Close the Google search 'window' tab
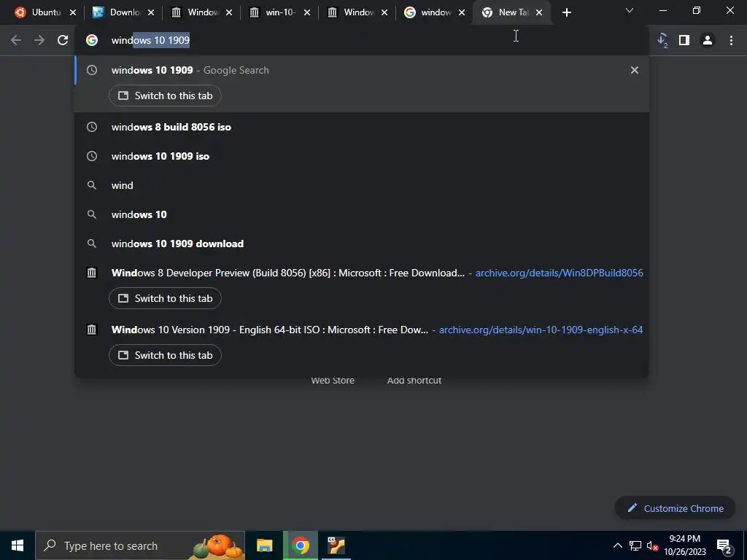Screen dimensions: 747x560 462,13
